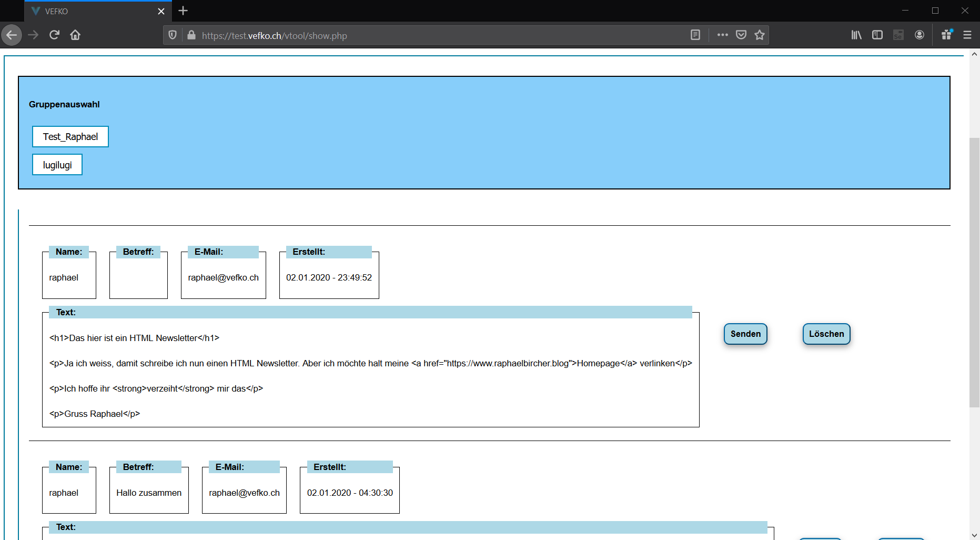Open the Library icon in toolbar
Screen dimensions: 980x540
pos(856,35)
